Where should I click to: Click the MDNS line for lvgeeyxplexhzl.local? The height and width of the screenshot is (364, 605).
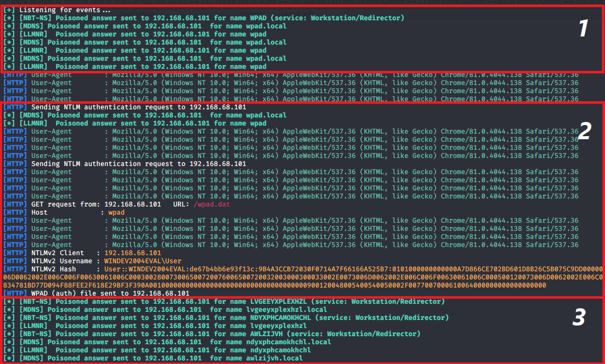click(165, 310)
